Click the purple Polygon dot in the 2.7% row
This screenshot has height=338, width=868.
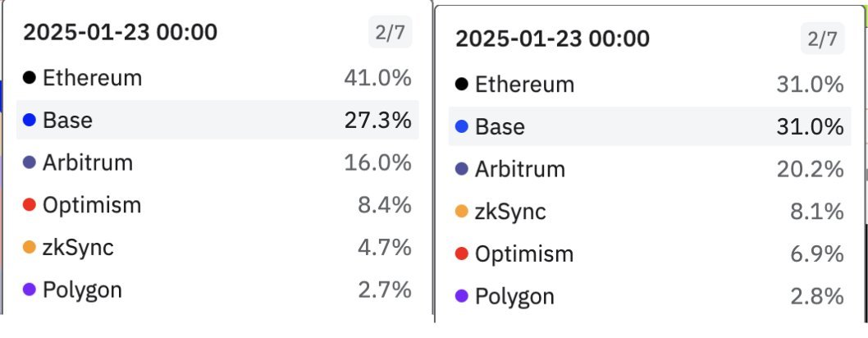click(30, 290)
